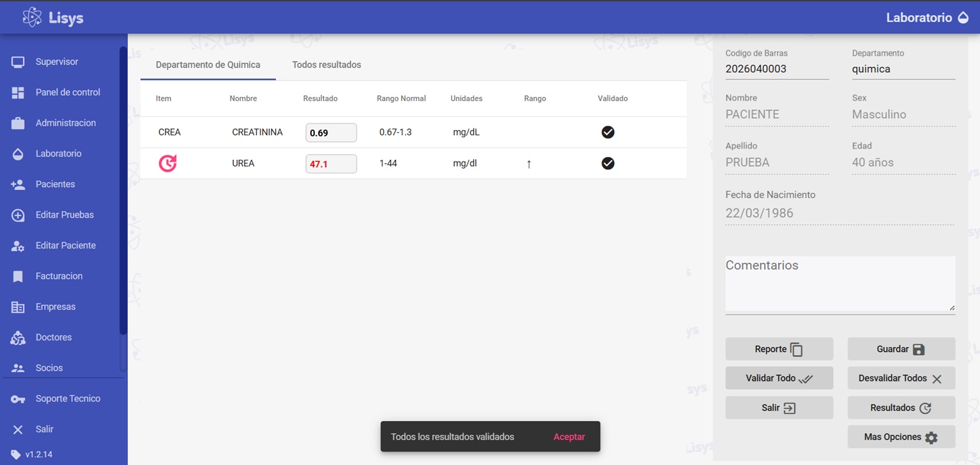Click the UREA name cell
This screenshot has width=980, height=465.
tap(243, 164)
